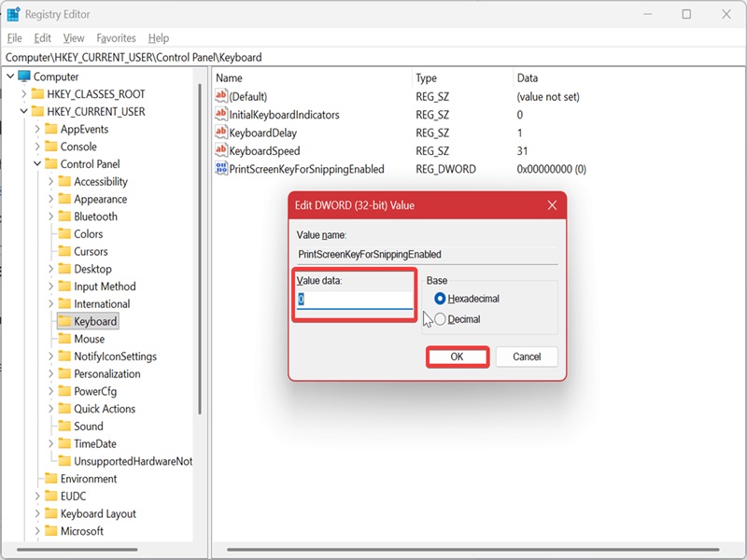Expand the HKEY_CLASSES_ROOT key
Image resolution: width=747 pixels, height=560 pixels.
[24, 94]
